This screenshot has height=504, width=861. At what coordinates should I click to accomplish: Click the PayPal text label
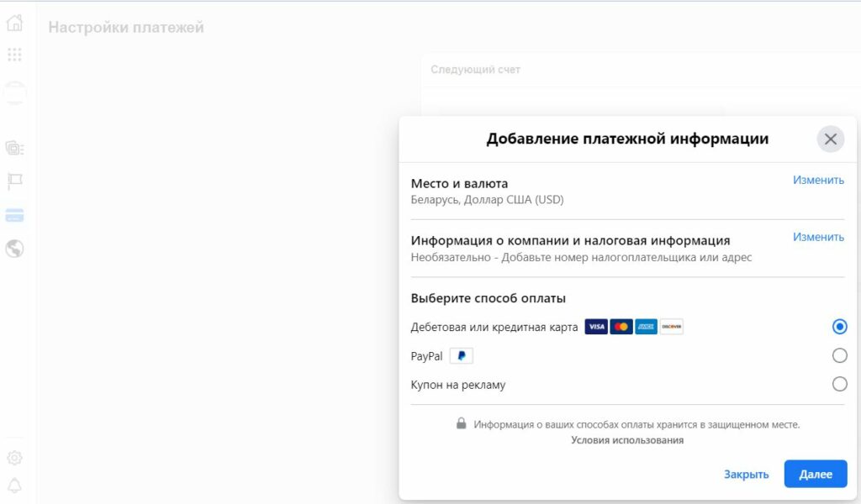coord(426,356)
